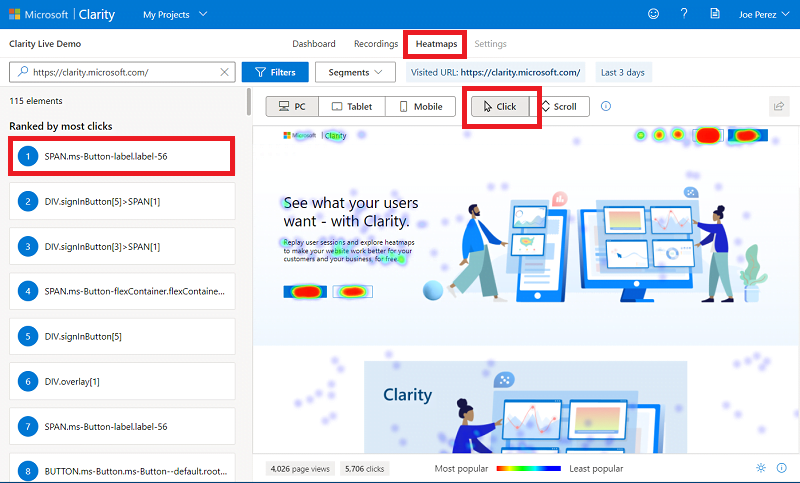Screen dimensions: 800x483
Task: Select element 2 DIV.signInButton[5]>SPAN[1]
Action: point(122,201)
